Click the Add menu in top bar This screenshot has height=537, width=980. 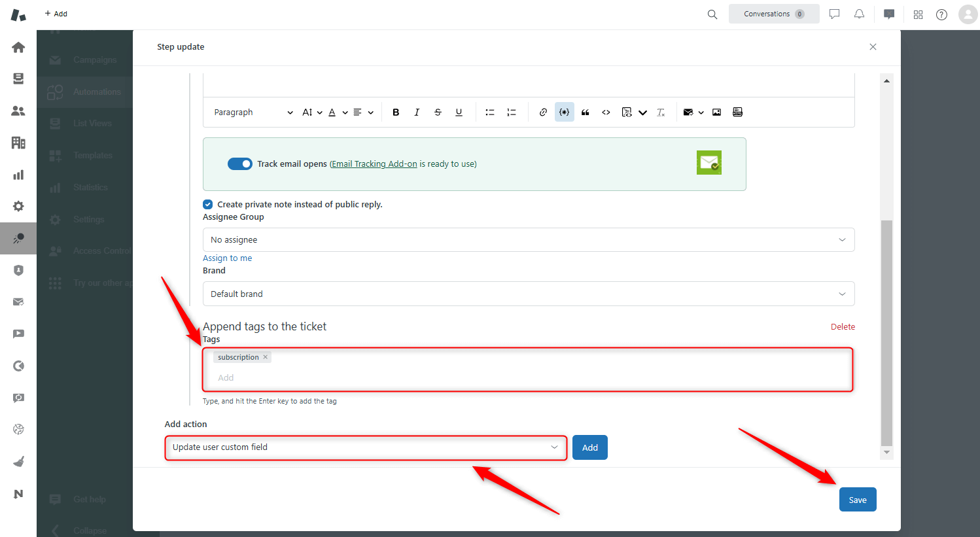point(56,14)
